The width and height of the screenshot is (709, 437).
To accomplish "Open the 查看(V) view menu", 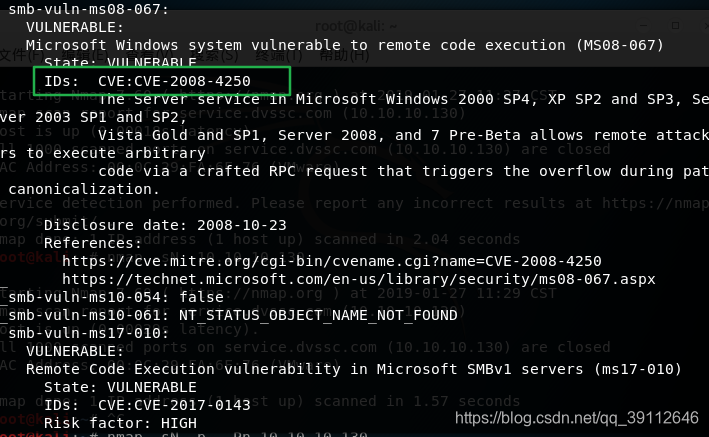I will 149,55.
